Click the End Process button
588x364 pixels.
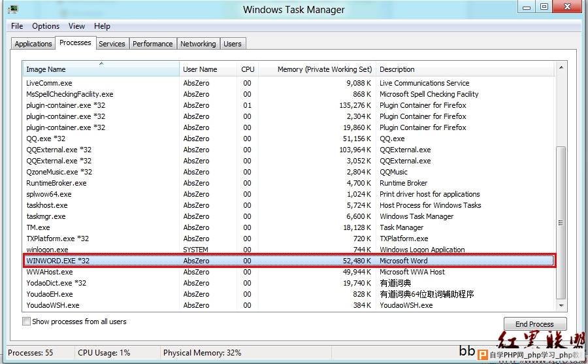point(534,324)
